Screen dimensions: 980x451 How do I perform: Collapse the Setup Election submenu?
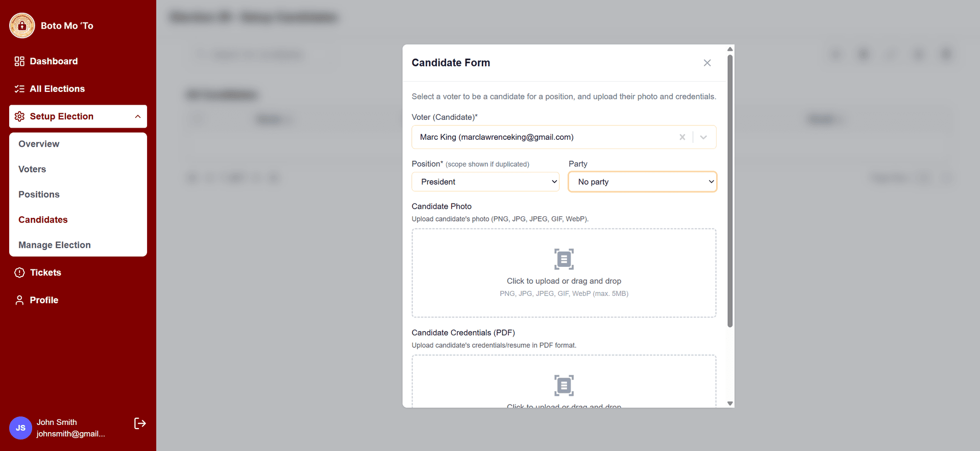coord(138,116)
